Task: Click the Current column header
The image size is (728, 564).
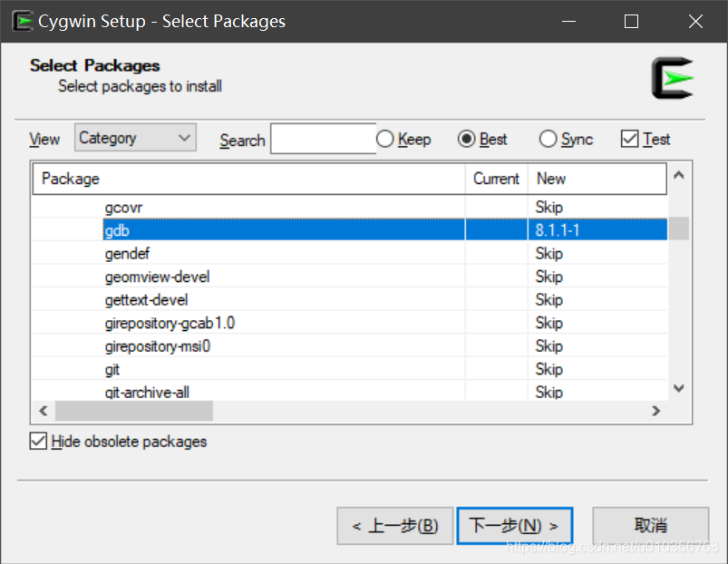Action: click(x=496, y=179)
